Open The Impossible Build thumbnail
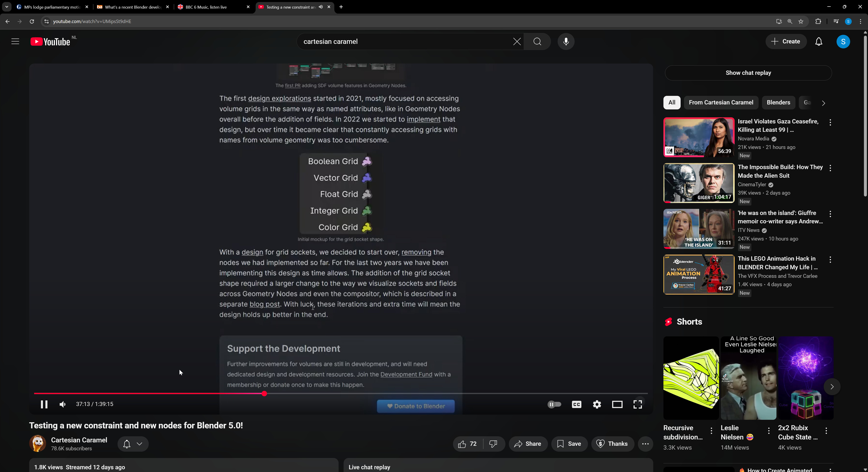 (x=699, y=183)
